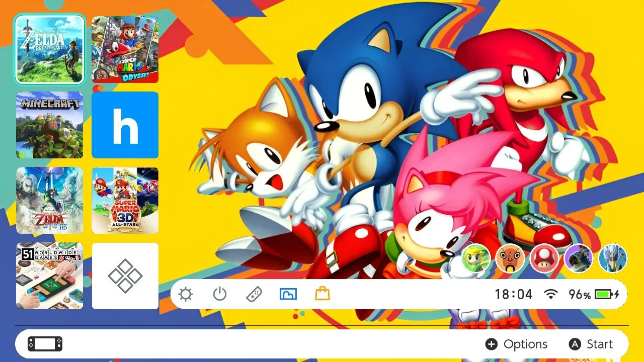Launch the blue "h" app tile
This screenshot has height=362, width=644.
(125, 125)
